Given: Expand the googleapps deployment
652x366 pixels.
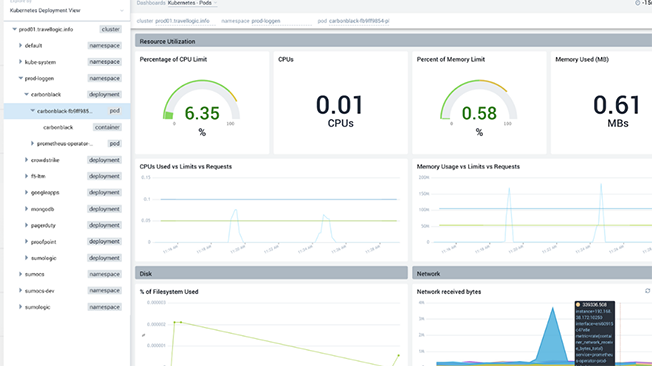Looking at the screenshot, I should coord(27,192).
